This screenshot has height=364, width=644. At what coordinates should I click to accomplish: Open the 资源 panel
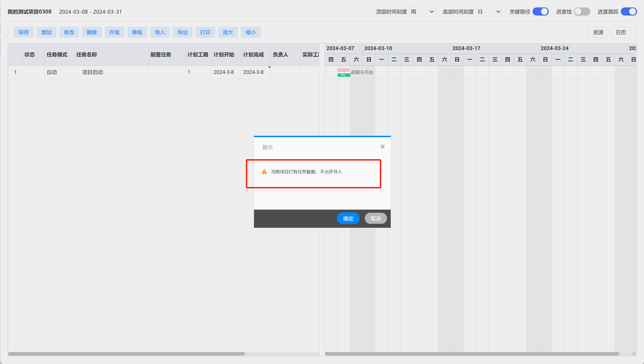click(x=598, y=32)
